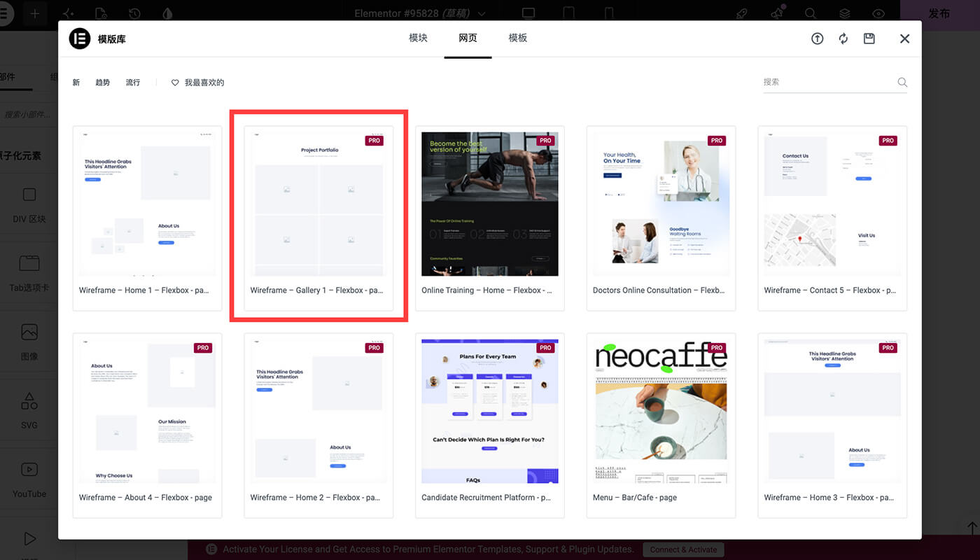Open Wireframe – Contact 5 template thumbnail
980x560 pixels.
[x=832, y=203]
